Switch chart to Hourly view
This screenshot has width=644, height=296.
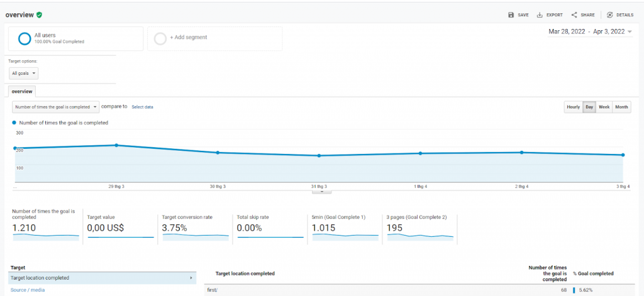pos(574,107)
